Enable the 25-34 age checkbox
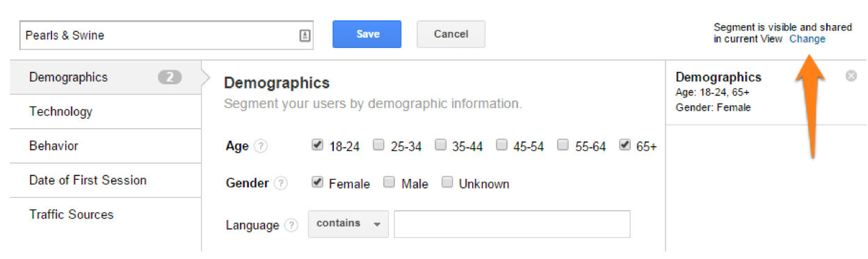 click(x=378, y=146)
